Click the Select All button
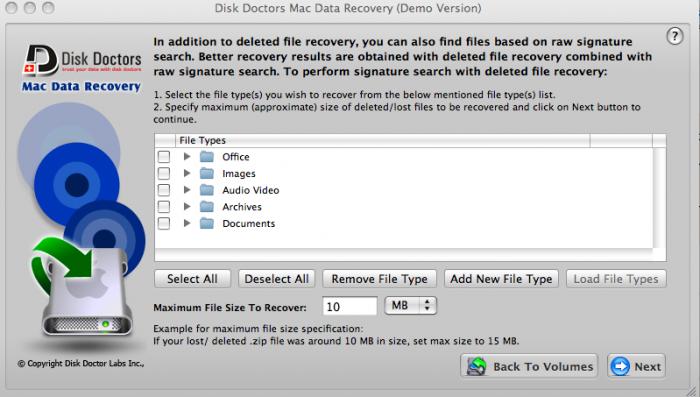The width and height of the screenshot is (700, 397). click(x=192, y=279)
